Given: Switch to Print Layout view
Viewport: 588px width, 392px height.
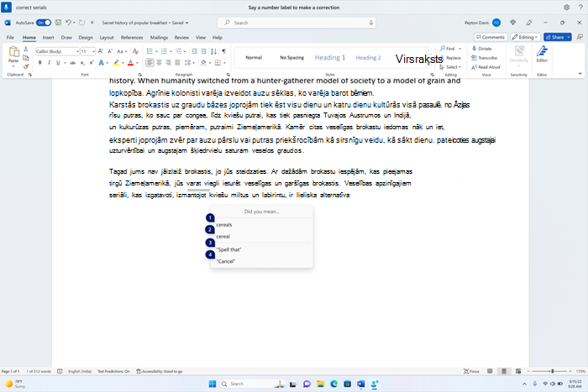Looking at the screenshot, I should [504, 371].
